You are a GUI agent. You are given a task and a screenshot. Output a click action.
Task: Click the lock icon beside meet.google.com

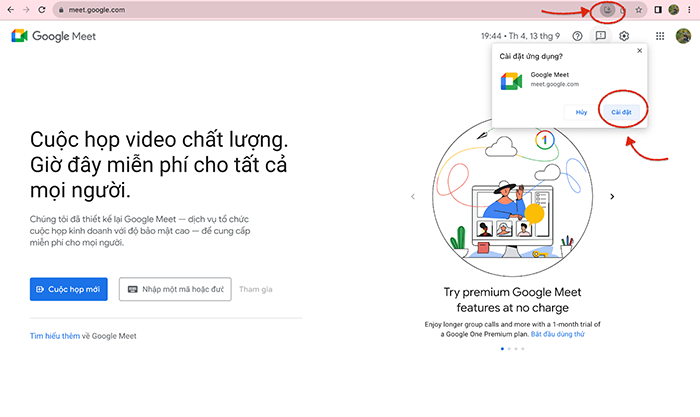coord(61,10)
